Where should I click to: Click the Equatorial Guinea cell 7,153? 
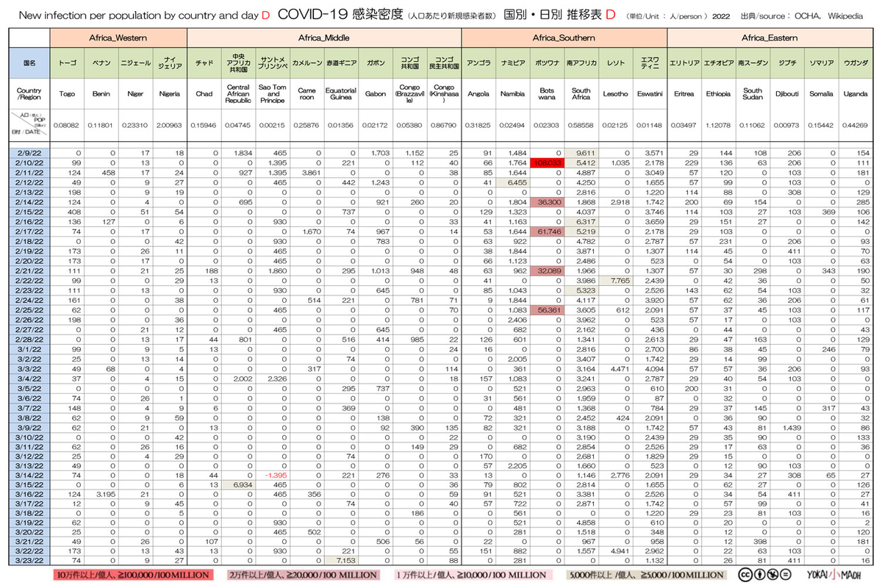(341, 561)
